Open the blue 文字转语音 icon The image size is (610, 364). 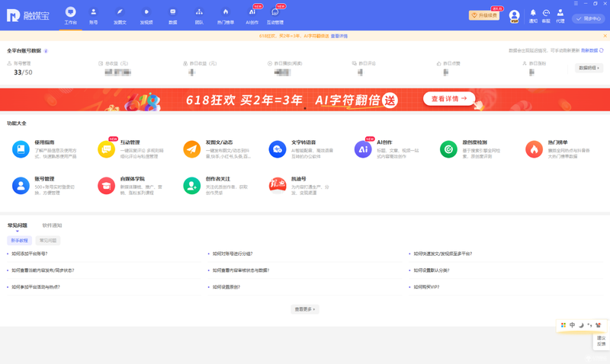coord(278,149)
